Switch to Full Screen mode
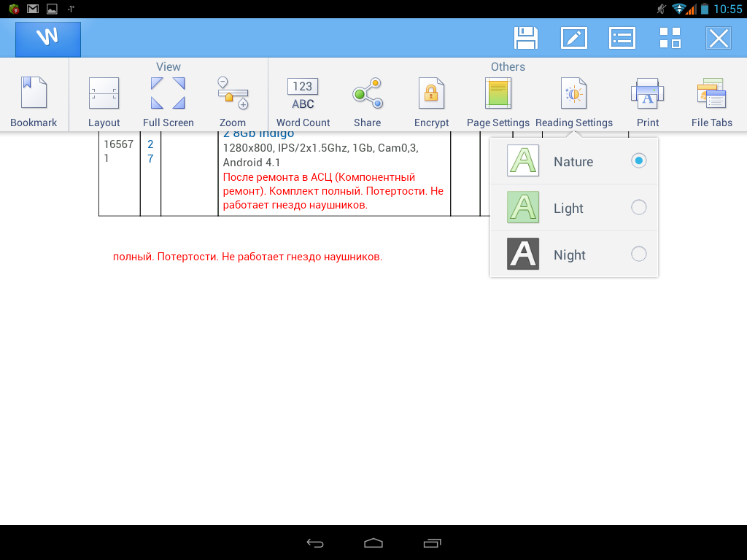 coord(168,101)
